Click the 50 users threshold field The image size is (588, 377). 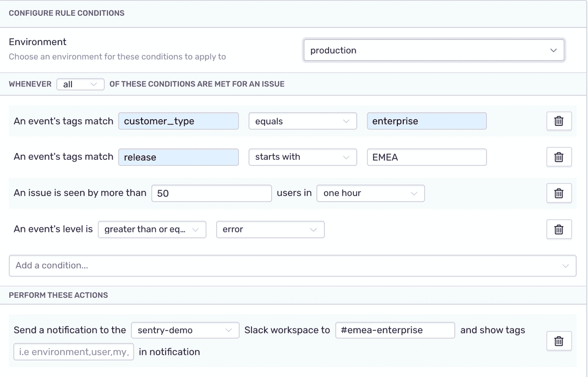point(212,193)
